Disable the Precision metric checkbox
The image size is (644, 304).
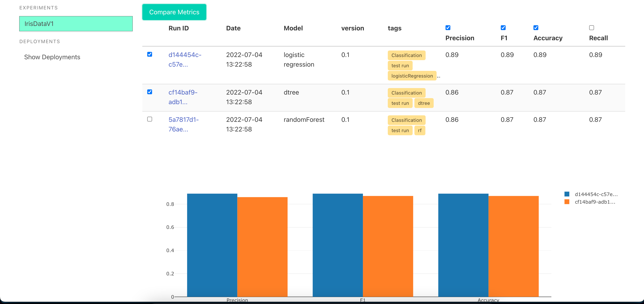click(x=448, y=28)
